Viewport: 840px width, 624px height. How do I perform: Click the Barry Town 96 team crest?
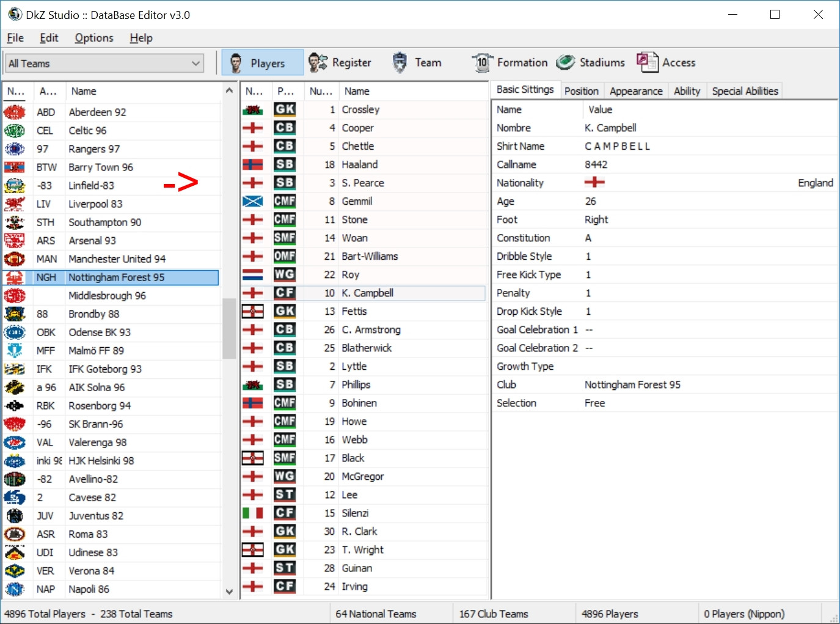click(15, 167)
